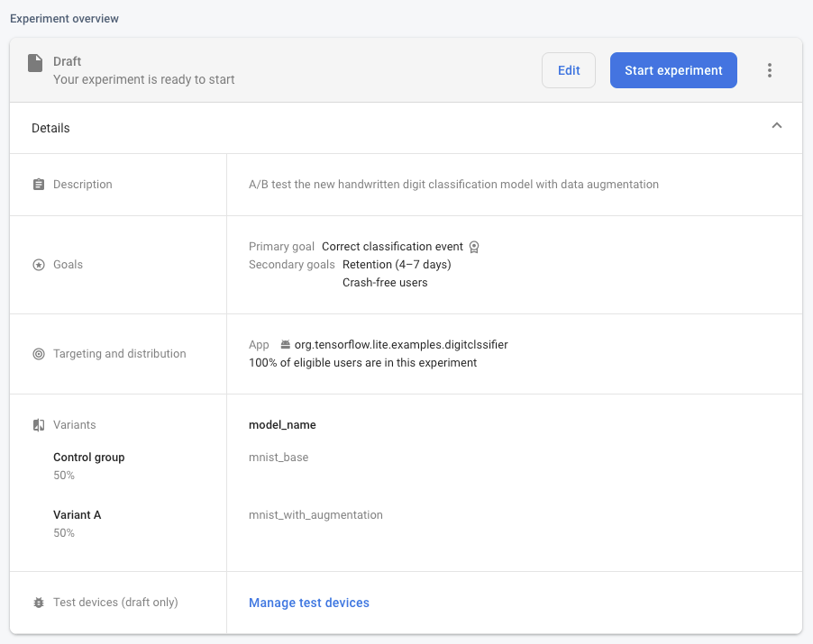Click the model_name parameter heading
The height and width of the screenshot is (644, 813).
tap(283, 425)
